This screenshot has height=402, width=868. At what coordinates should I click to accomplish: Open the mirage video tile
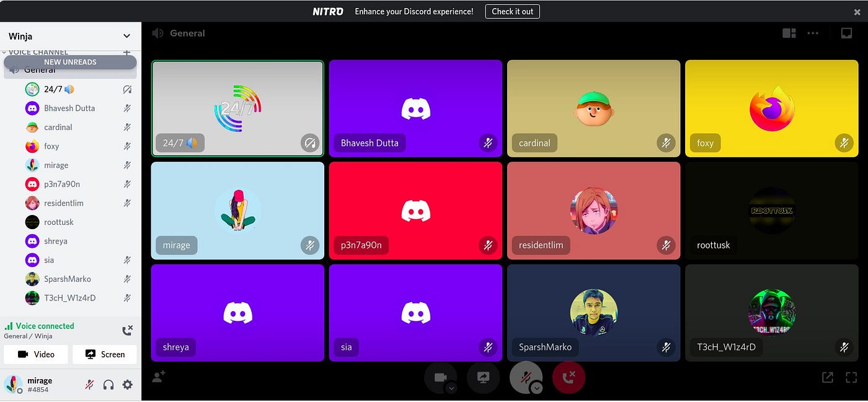click(237, 211)
